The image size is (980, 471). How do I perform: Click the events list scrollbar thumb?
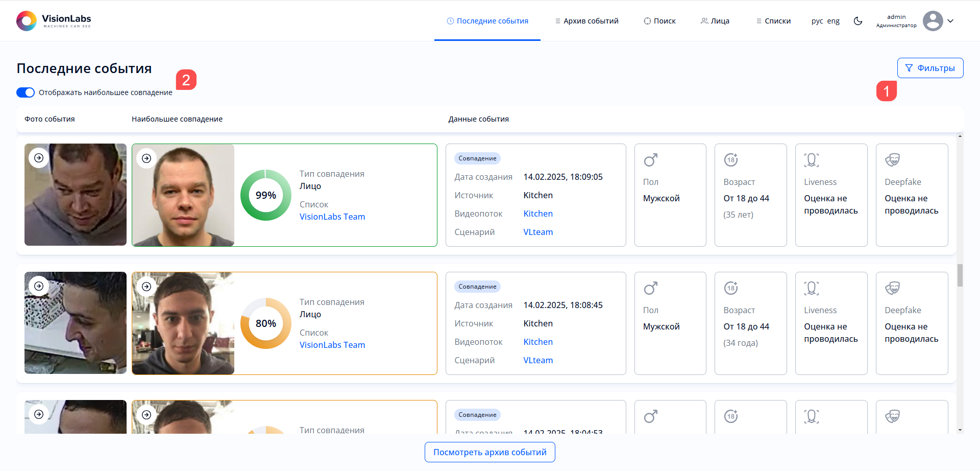click(x=960, y=275)
